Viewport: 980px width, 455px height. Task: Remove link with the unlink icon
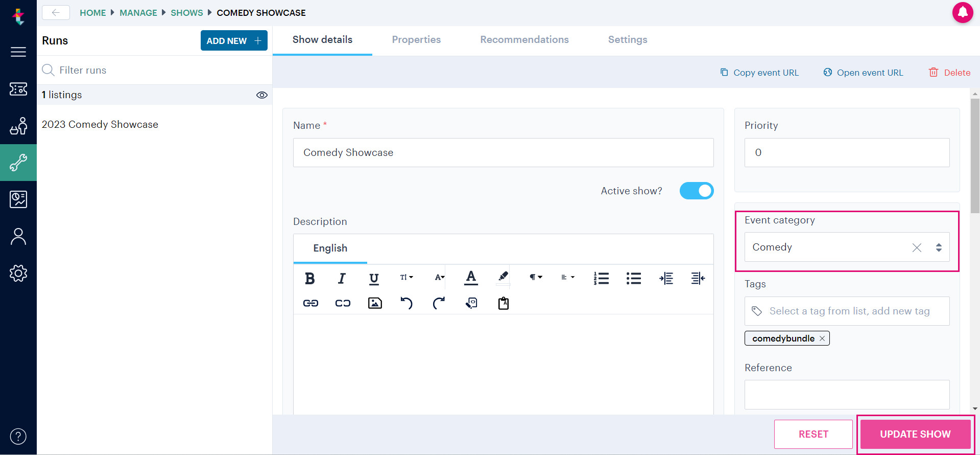(x=343, y=303)
